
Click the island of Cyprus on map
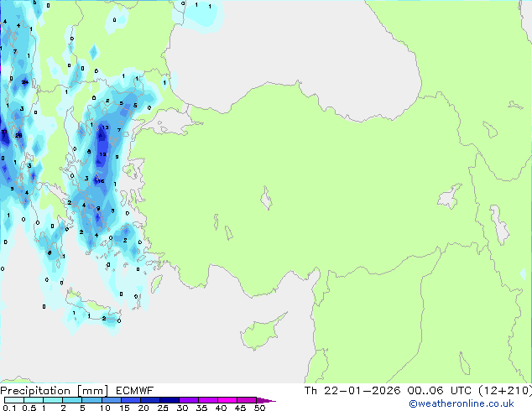pos(261,332)
